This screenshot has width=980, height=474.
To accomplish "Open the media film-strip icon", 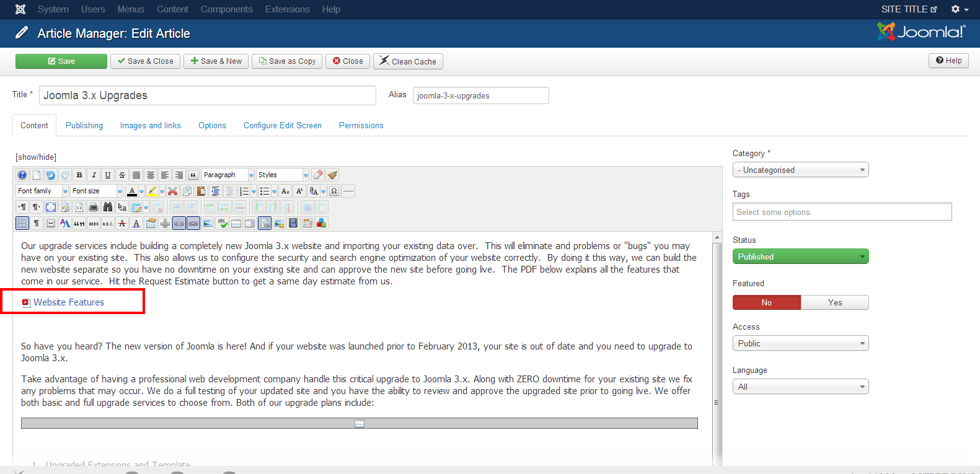I will coord(293,223).
